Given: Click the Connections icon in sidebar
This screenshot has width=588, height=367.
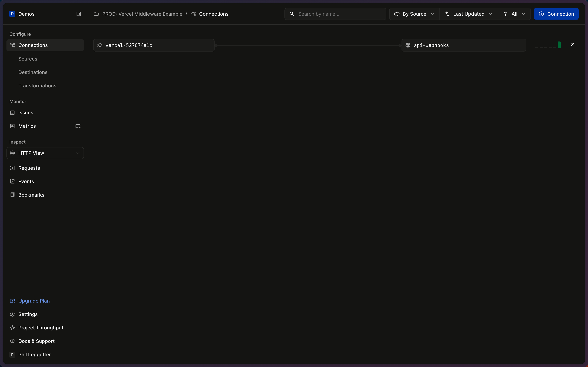Looking at the screenshot, I should pos(12,45).
